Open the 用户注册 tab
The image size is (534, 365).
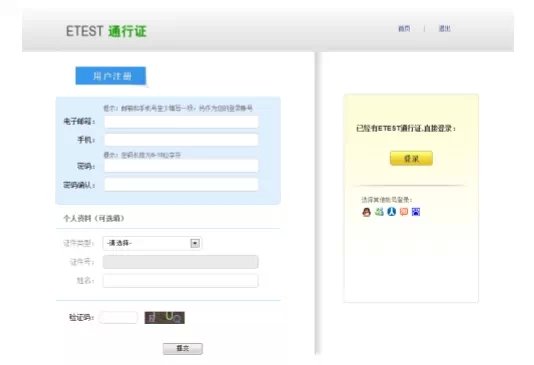click(x=111, y=76)
